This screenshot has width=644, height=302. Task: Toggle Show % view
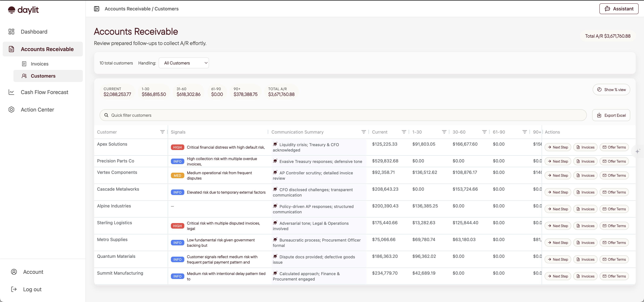pos(611,90)
